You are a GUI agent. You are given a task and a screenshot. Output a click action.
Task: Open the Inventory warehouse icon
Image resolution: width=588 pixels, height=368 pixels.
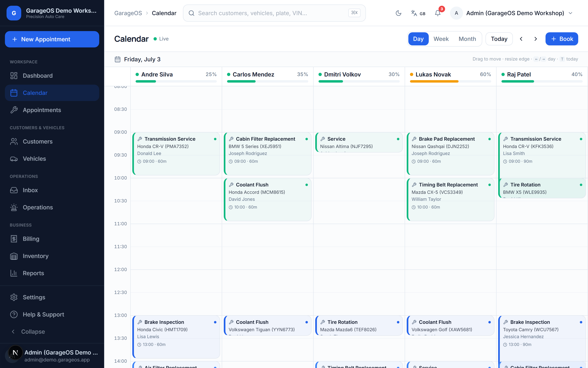[x=14, y=256]
